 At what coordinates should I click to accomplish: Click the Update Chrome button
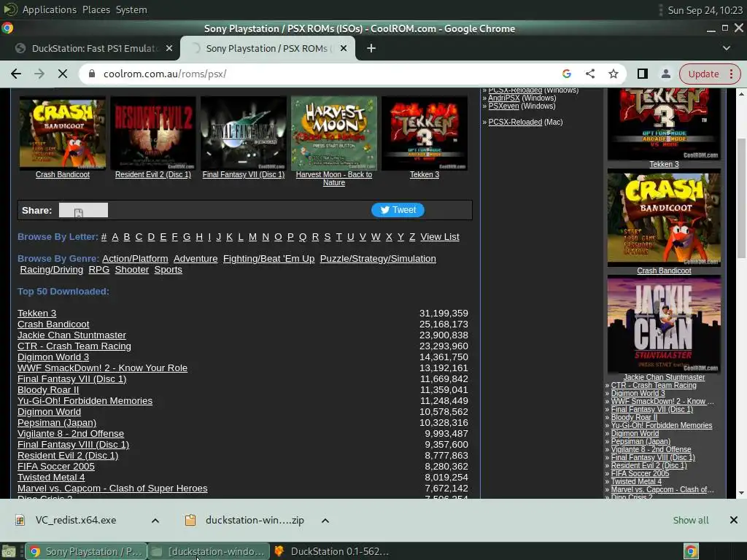pyautogui.click(x=710, y=74)
